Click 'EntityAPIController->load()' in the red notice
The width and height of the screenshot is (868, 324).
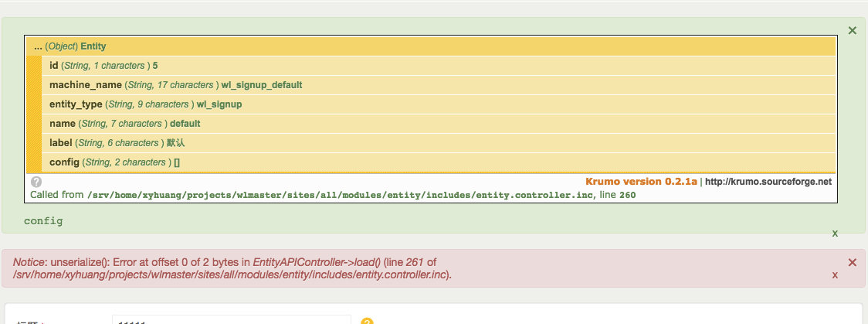(x=316, y=262)
